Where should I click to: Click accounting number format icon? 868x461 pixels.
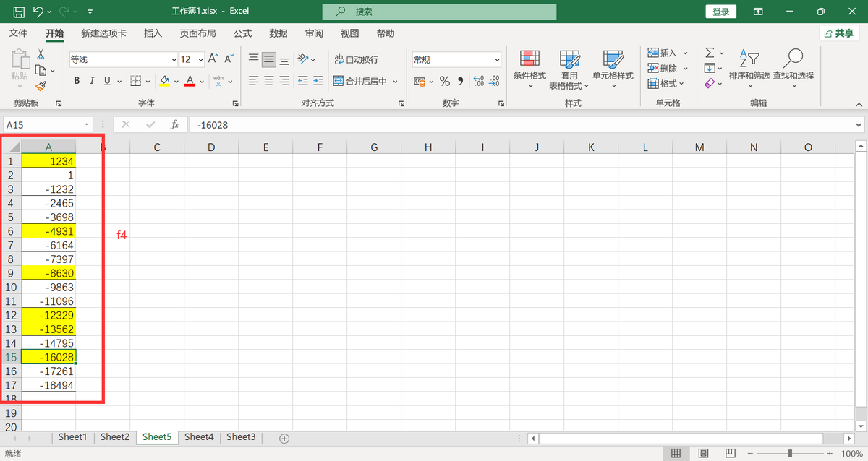coord(419,81)
